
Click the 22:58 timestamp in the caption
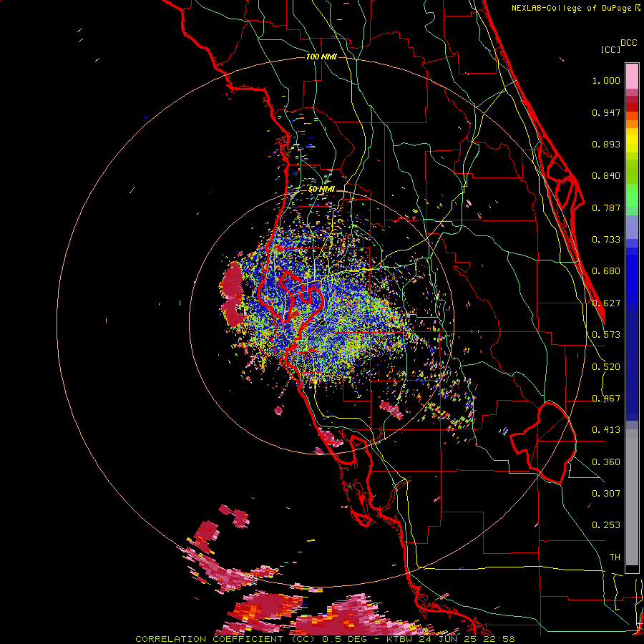point(500,639)
